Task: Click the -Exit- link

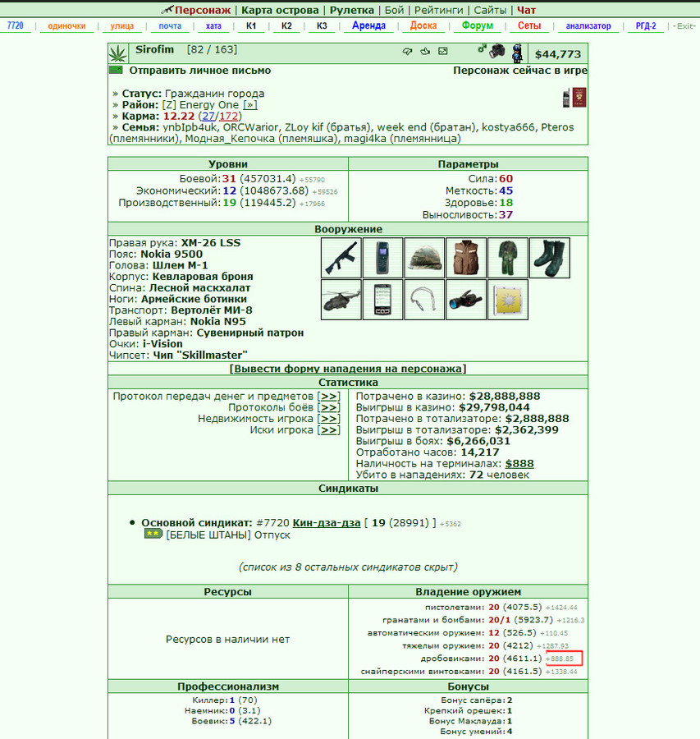Action: [684, 26]
